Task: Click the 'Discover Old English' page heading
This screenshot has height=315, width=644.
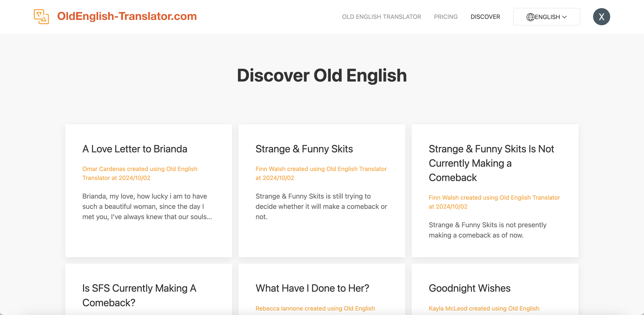Action: [x=322, y=75]
